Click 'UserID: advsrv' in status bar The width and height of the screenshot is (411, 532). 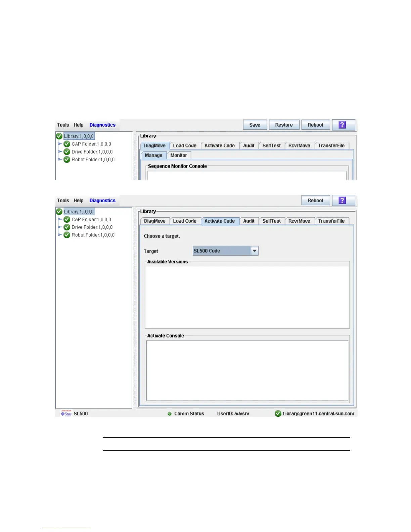coord(233,414)
